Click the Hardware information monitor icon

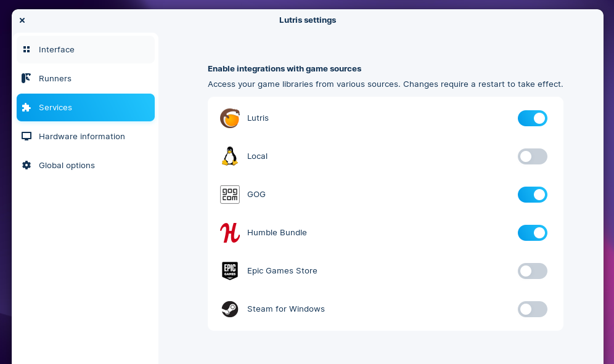click(x=26, y=136)
